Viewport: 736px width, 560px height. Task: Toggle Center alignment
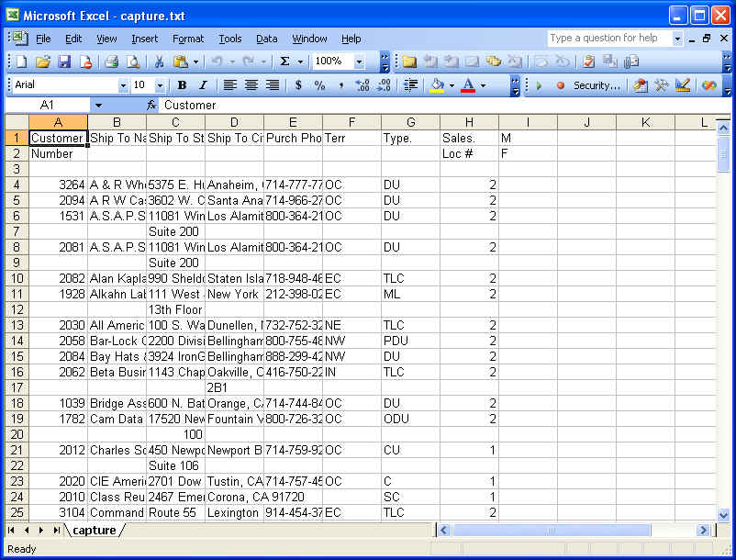tap(251, 85)
